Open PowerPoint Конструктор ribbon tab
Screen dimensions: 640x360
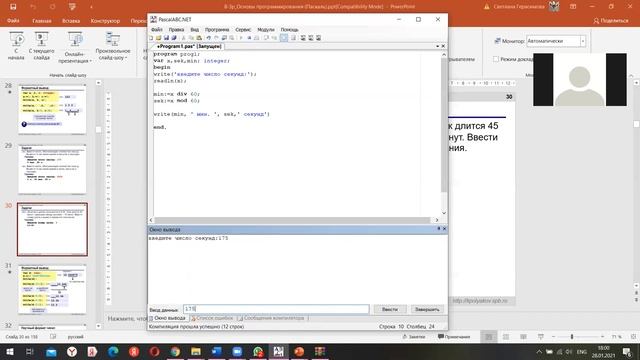[105, 20]
